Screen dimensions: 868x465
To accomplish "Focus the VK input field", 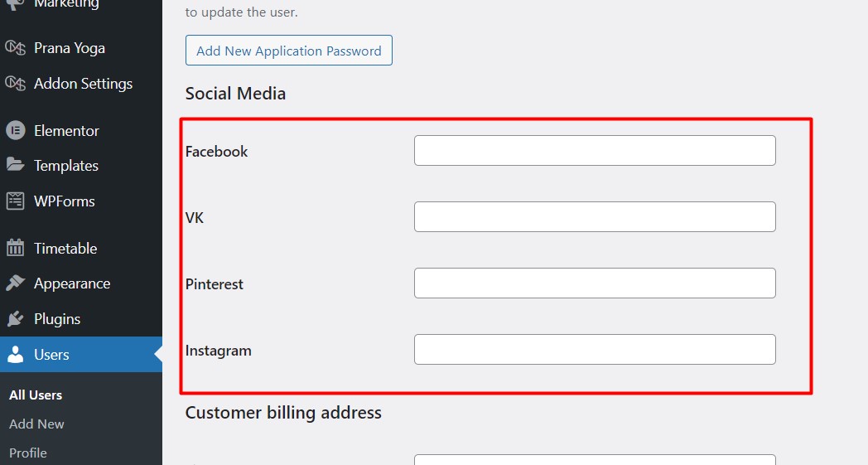I will (595, 216).
